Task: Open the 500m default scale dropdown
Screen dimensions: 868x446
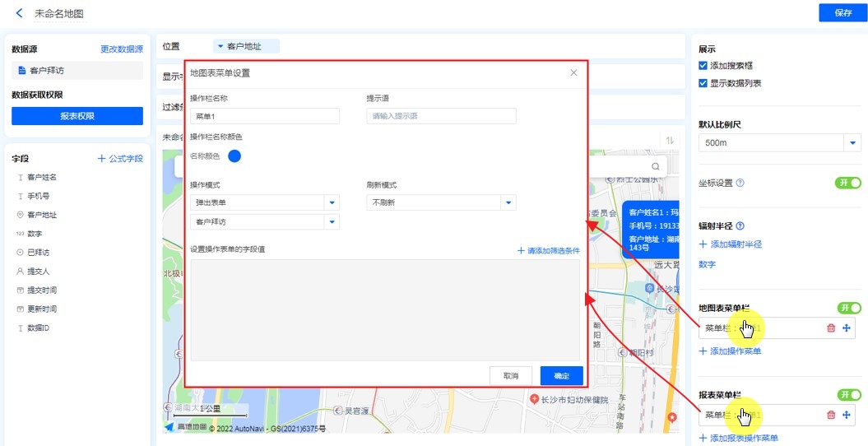Action: tap(852, 143)
